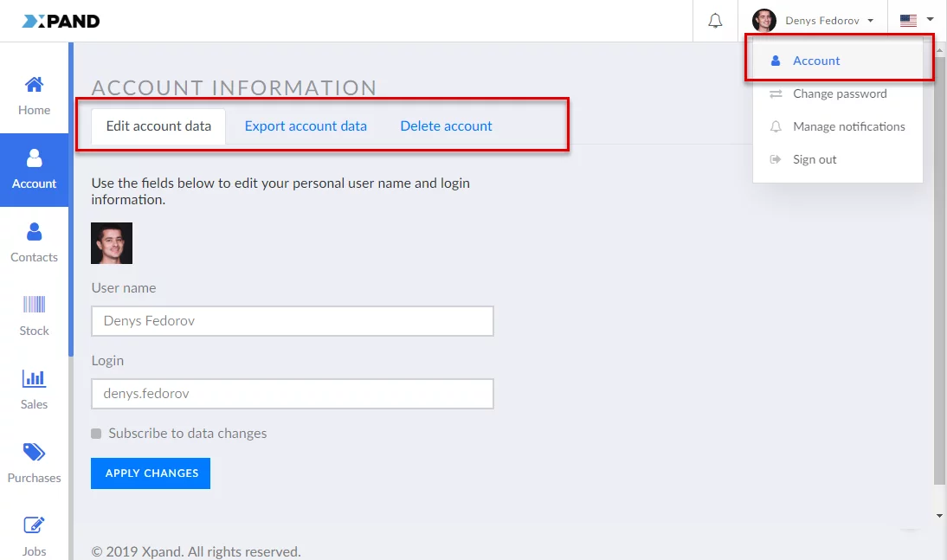Switch to Delete account tab
The height and width of the screenshot is (560, 947).
(x=446, y=126)
